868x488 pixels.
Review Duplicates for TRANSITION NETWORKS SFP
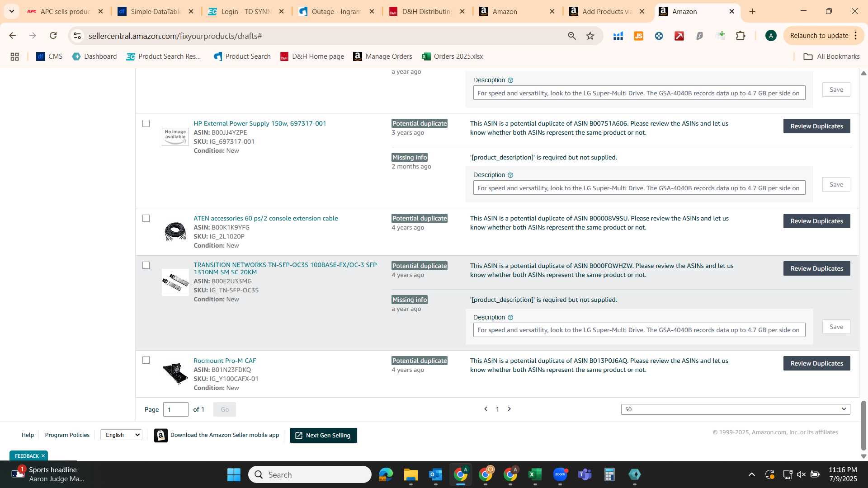(816, 268)
